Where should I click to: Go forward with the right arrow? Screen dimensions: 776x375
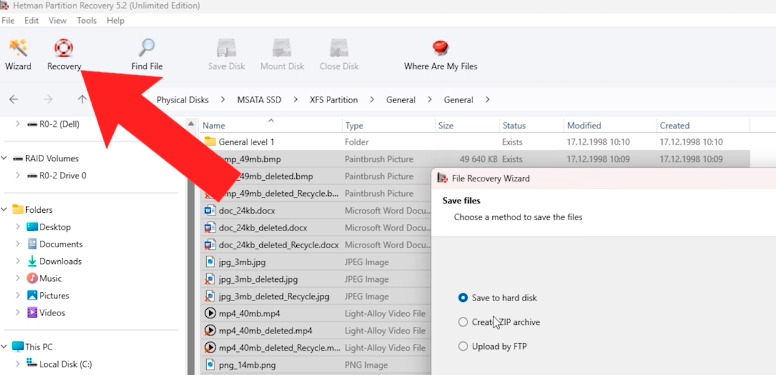click(48, 99)
